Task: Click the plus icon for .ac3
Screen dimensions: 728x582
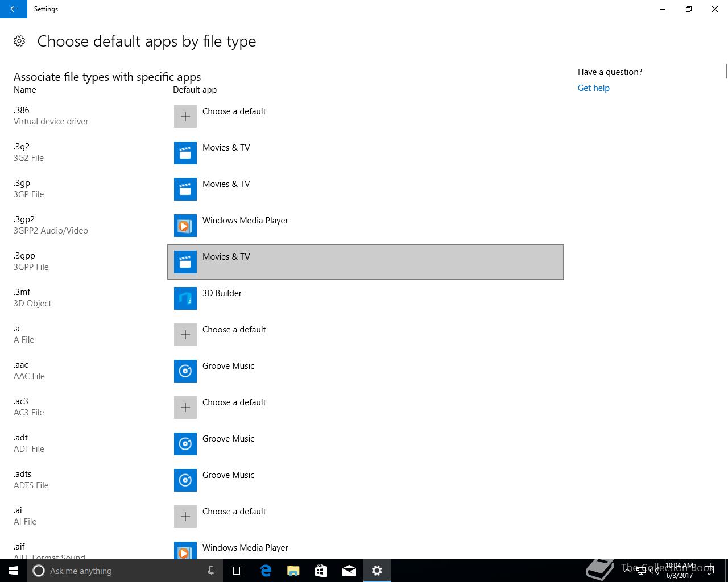Action: click(x=185, y=408)
